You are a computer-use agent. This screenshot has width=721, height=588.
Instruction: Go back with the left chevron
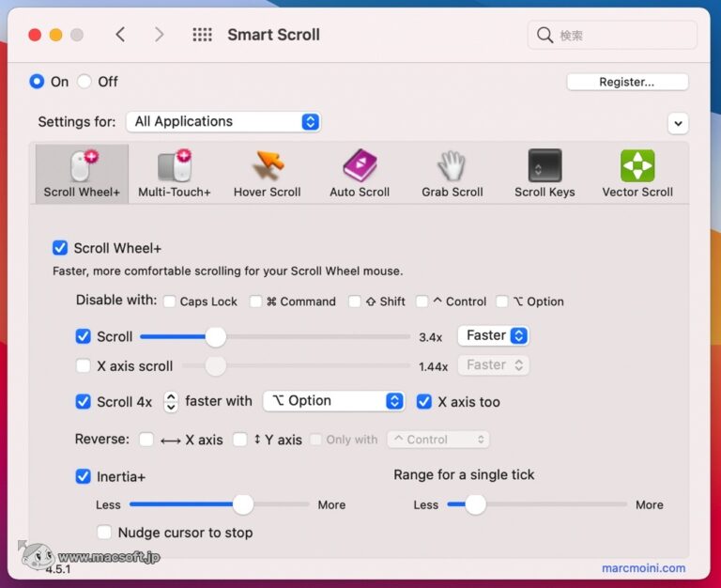[120, 35]
